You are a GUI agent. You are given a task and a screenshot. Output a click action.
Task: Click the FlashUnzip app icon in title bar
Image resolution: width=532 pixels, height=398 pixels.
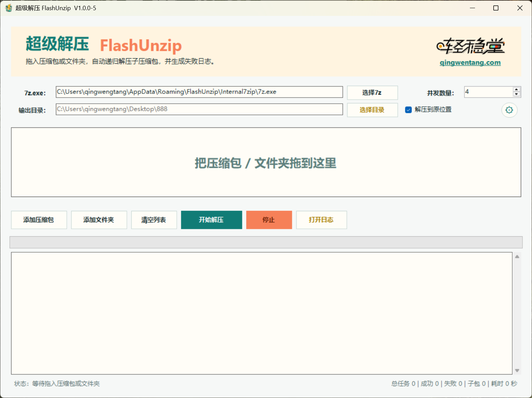(x=8, y=8)
